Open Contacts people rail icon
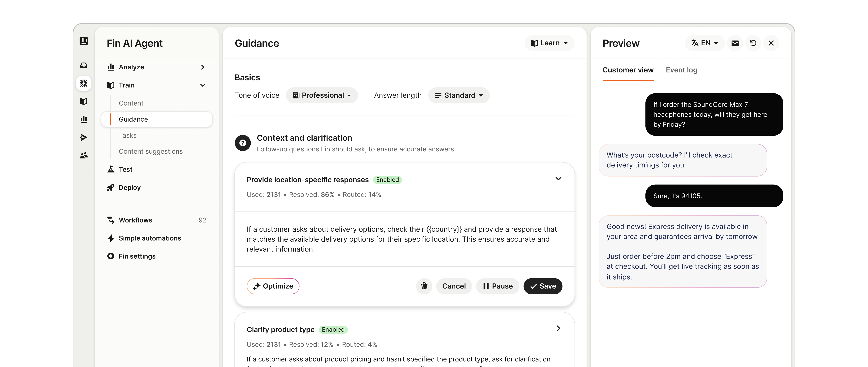Screen dimensions: 868x367 coord(84,155)
